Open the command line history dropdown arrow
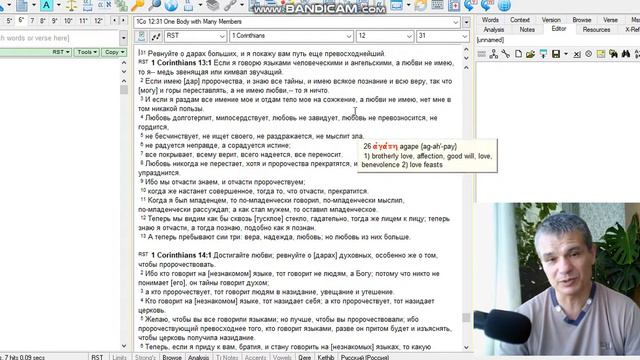Viewport: 640px width, 360px height. pos(124,38)
